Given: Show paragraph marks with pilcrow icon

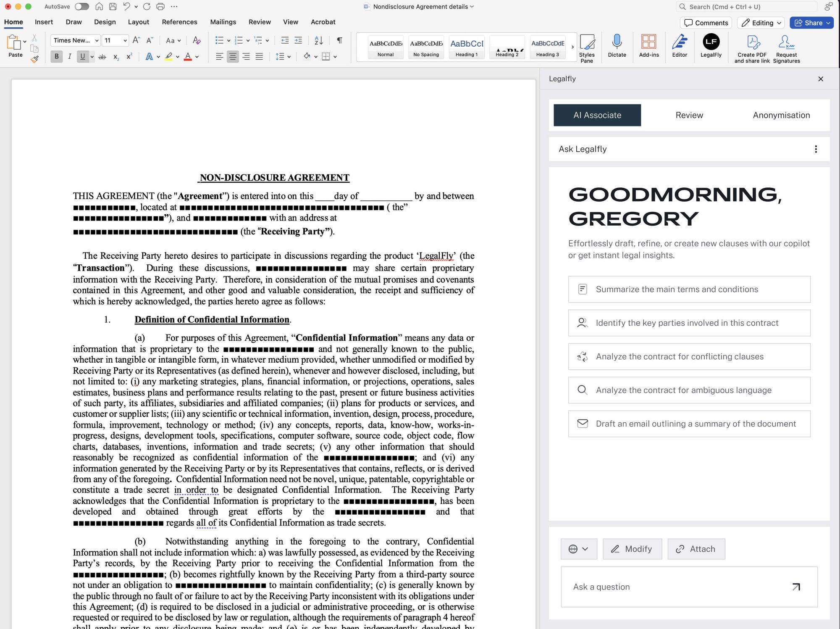Looking at the screenshot, I should (x=339, y=40).
